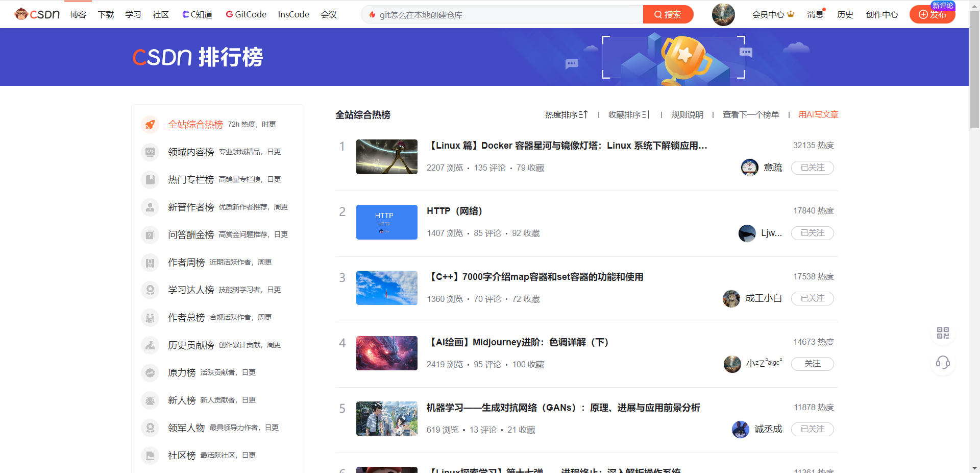
Task: Sort list by 热度排序
Action: click(x=566, y=115)
